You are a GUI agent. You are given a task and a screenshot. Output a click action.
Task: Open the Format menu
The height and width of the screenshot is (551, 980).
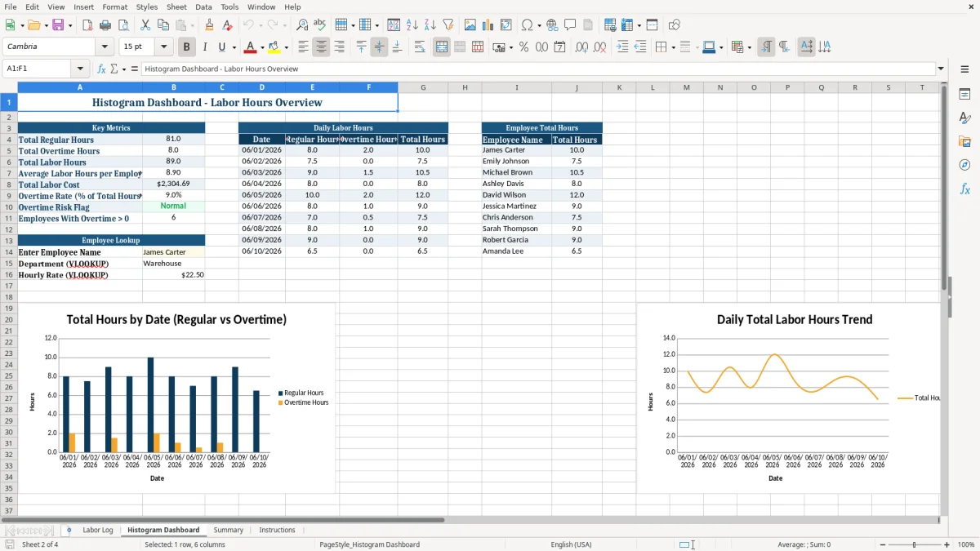[x=115, y=7]
